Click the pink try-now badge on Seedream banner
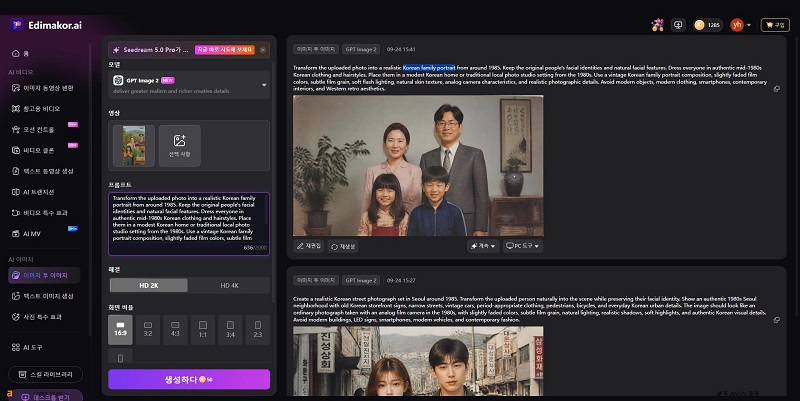Image resolution: width=800 pixels, height=401 pixels. tap(224, 49)
